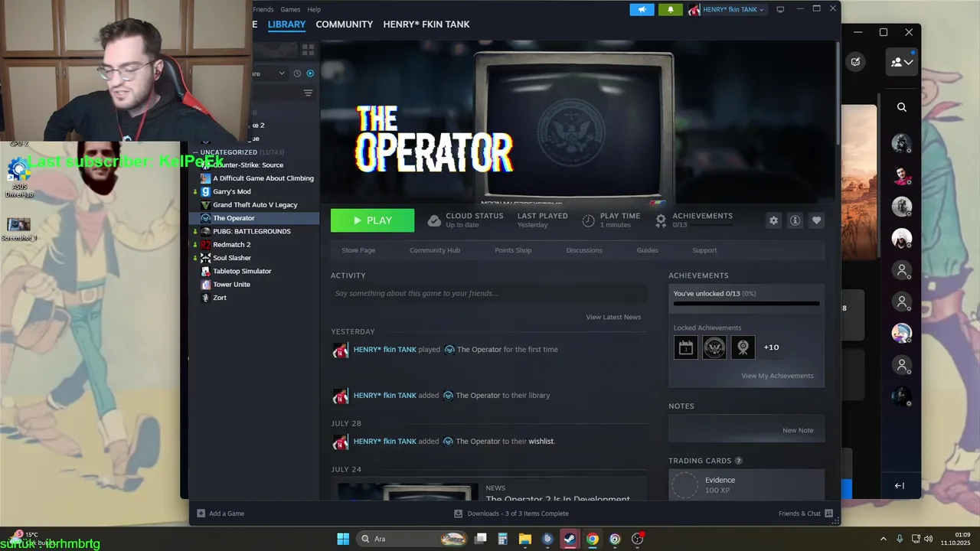
Task: Switch to Big Picture mode icon
Action: tap(780, 9)
